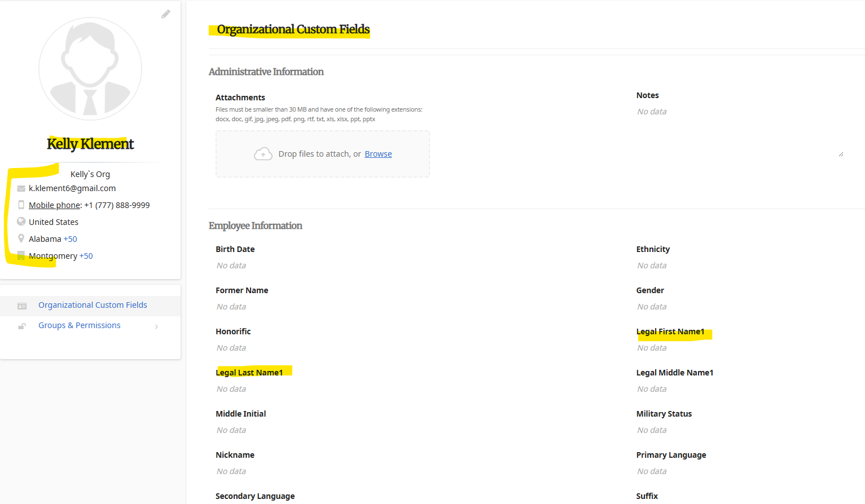The height and width of the screenshot is (504, 865).
Task: Click the pencil edit profile icon
Action: pyautogui.click(x=166, y=14)
